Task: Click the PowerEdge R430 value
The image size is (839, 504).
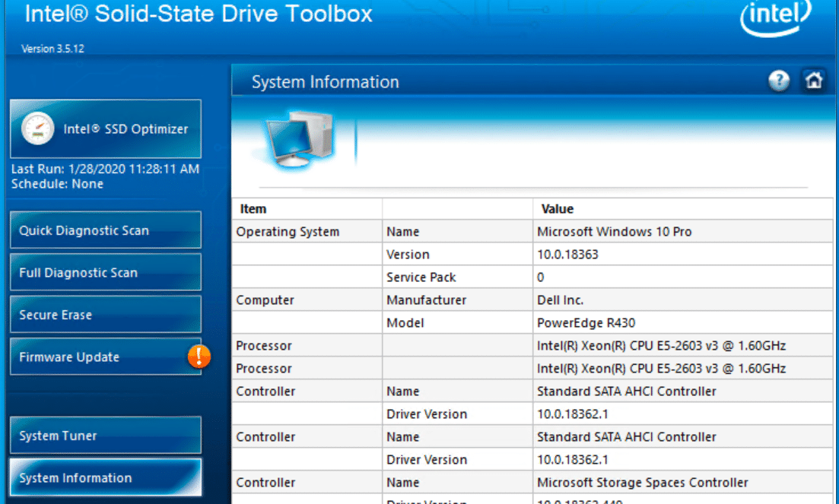Action: tap(586, 323)
